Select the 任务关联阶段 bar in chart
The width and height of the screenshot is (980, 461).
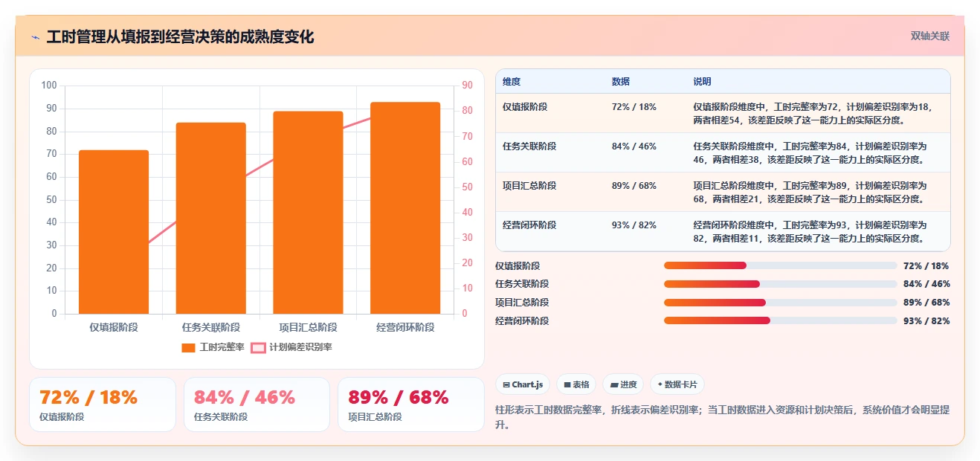[210, 218]
